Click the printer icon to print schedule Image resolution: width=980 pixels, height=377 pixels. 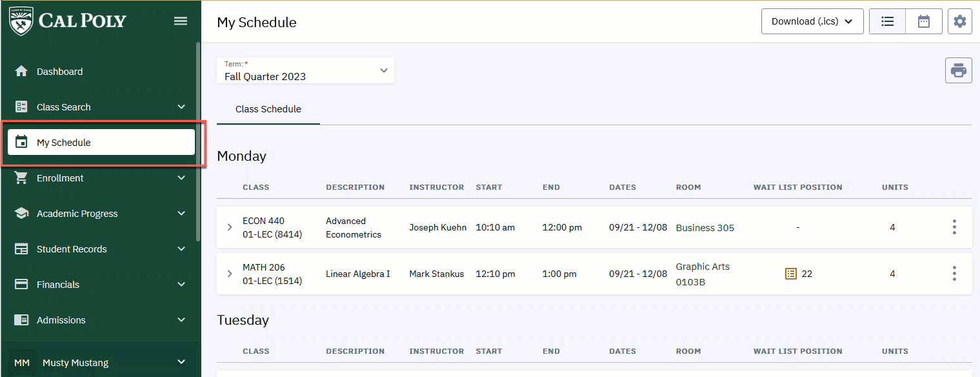click(959, 70)
